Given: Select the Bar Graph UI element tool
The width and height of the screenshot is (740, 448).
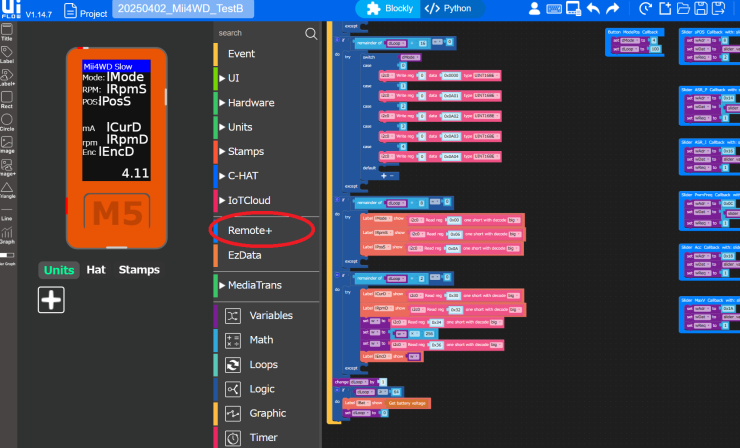Looking at the screenshot, I should point(7,258).
